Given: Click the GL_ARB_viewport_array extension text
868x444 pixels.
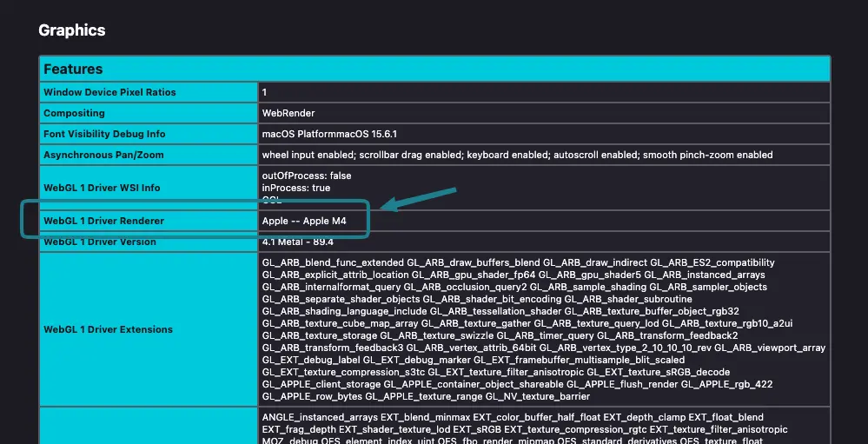Looking at the screenshot, I should coord(770,348).
